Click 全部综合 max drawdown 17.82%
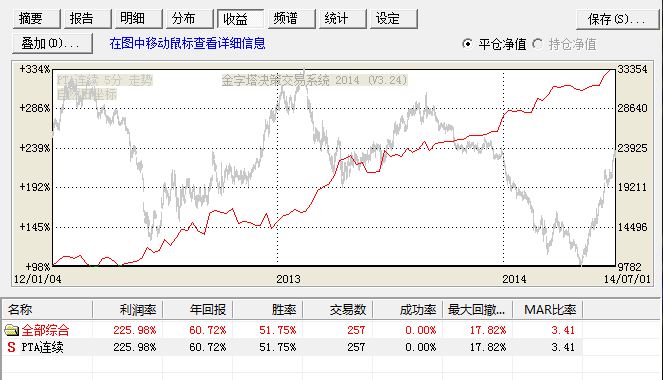Image resolution: width=663 pixels, height=380 pixels. click(x=488, y=330)
